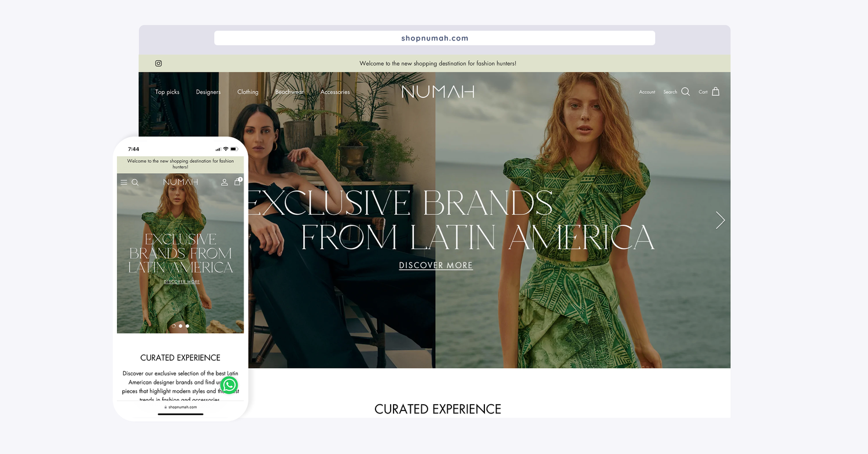Click the desktop DISCOVER MORE link
The image size is (868, 454).
pos(436,265)
